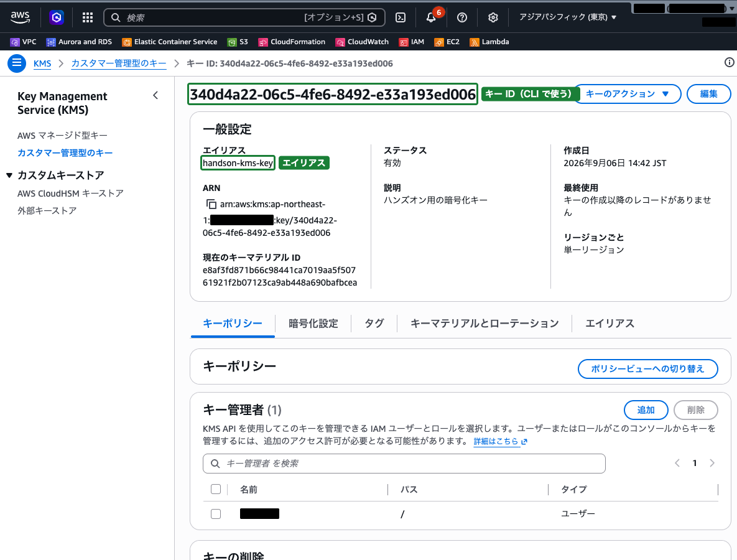The width and height of the screenshot is (737, 560).
Task: Click the key ID heading 340d4a22-06c5-4fe6-8492-e33a193ed006
Action: (x=333, y=94)
